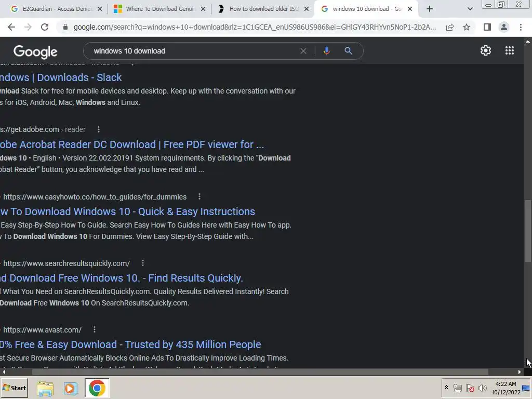Open How To Download Windows 10 instructions link
This screenshot has height=399, width=532.
coord(128,212)
